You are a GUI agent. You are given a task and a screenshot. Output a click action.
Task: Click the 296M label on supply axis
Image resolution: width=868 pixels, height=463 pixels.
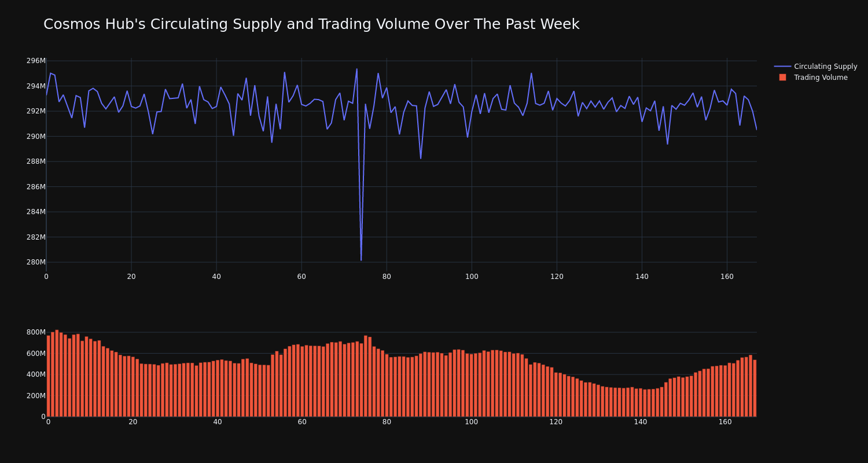[x=36, y=61]
